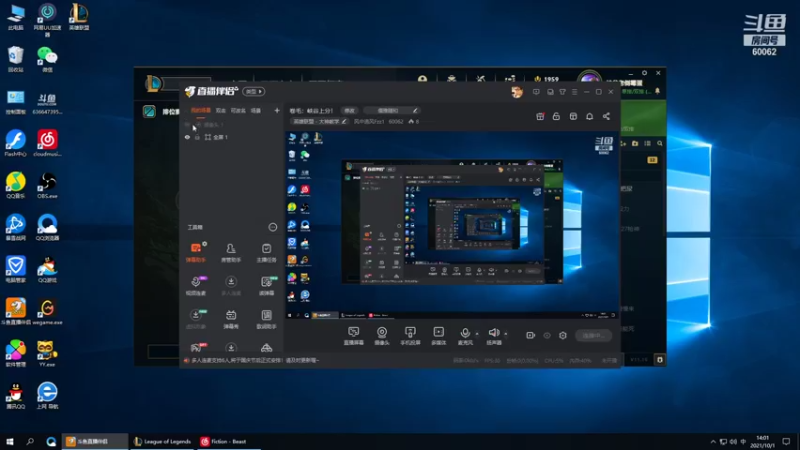This screenshot has height=450, width=800.
Task: Toggle visibility of 全屏 1 source
Action: [x=187, y=137]
